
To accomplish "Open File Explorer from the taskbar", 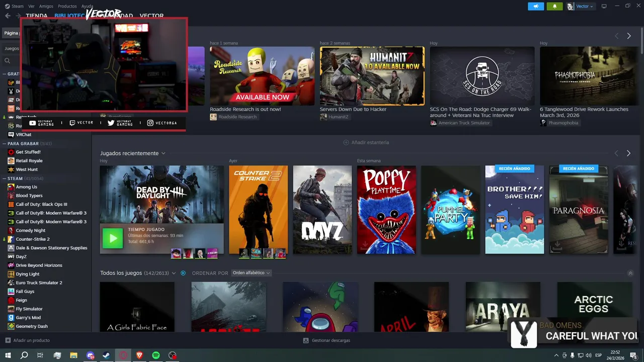I will point(73,355).
